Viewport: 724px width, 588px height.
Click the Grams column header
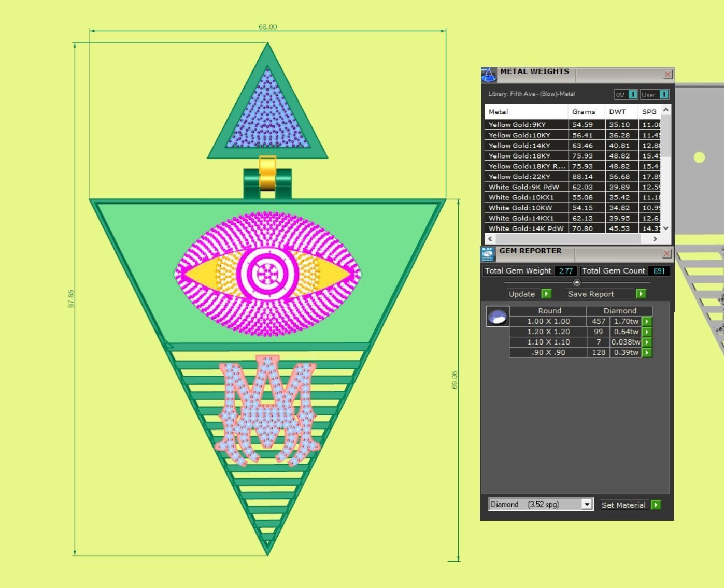(x=587, y=112)
